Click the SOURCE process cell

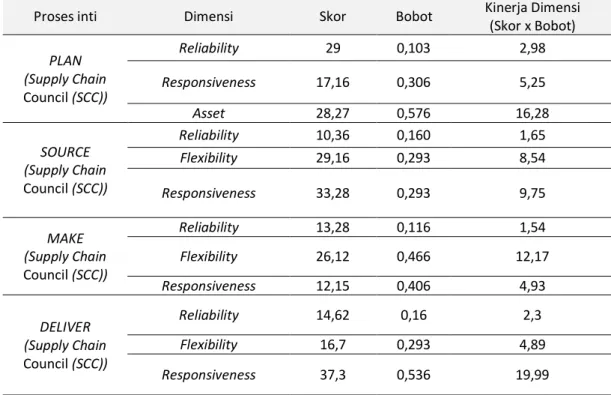click(x=65, y=170)
